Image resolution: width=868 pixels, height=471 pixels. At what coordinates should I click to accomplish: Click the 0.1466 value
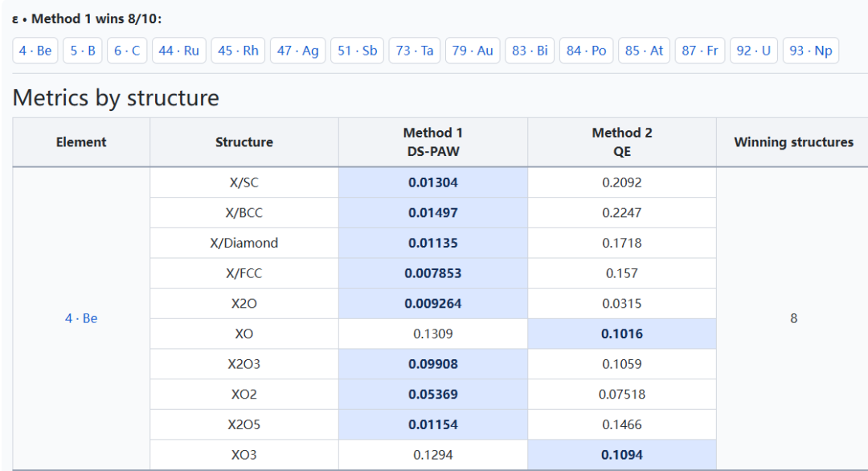[x=621, y=424]
